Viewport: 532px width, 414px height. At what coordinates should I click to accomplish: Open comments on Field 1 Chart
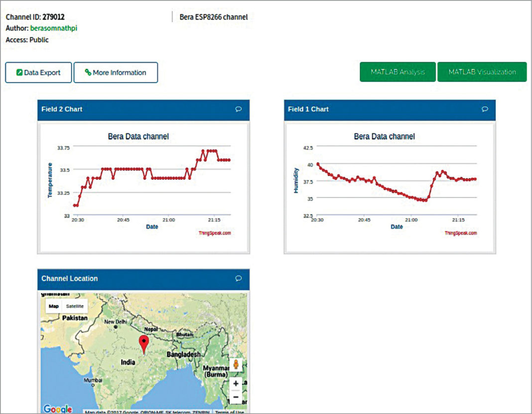tap(485, 109)
